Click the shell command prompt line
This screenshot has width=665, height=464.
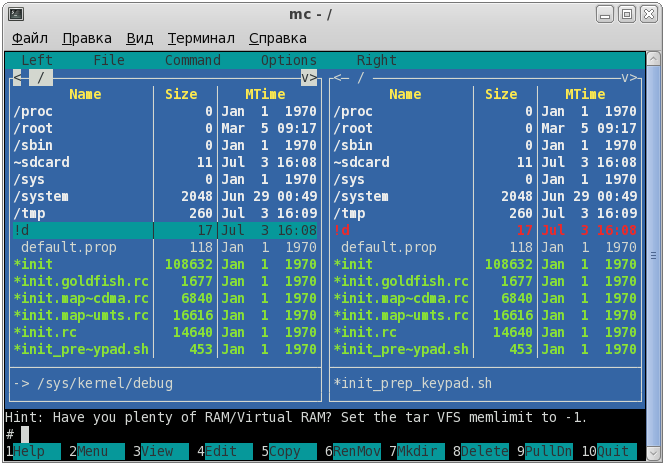click(325, 434)
